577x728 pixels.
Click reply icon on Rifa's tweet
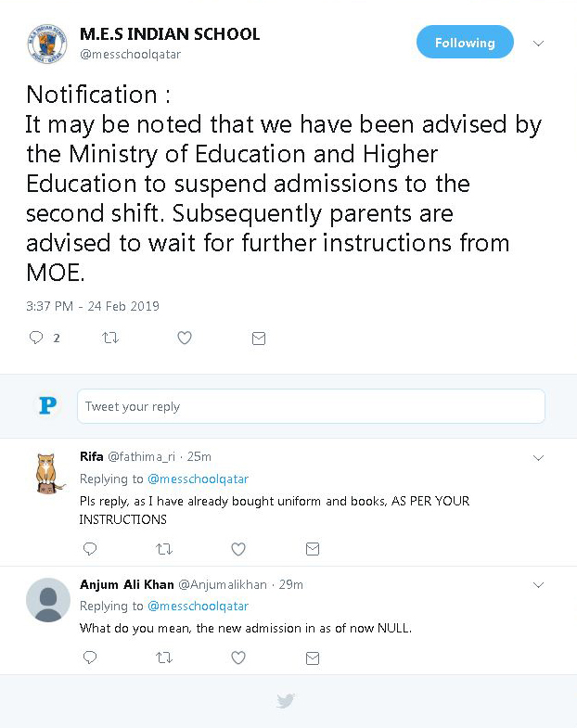tap(90, 549)
